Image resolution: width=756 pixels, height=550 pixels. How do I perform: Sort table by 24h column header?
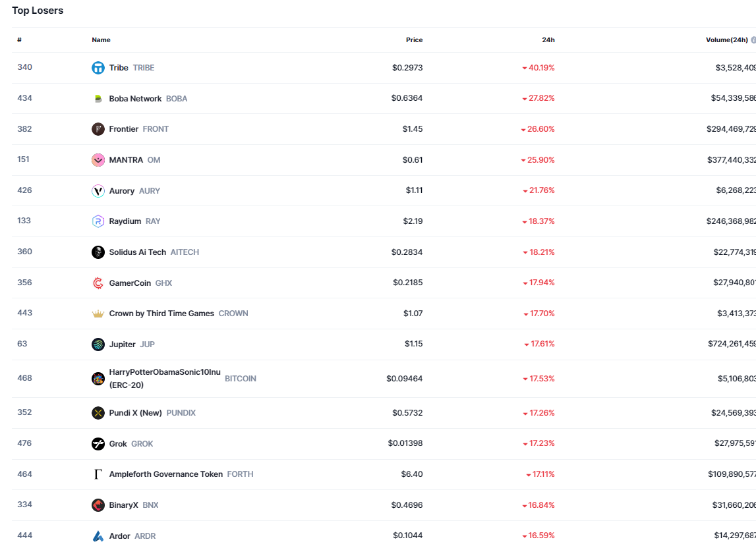[x=548, y=40]
